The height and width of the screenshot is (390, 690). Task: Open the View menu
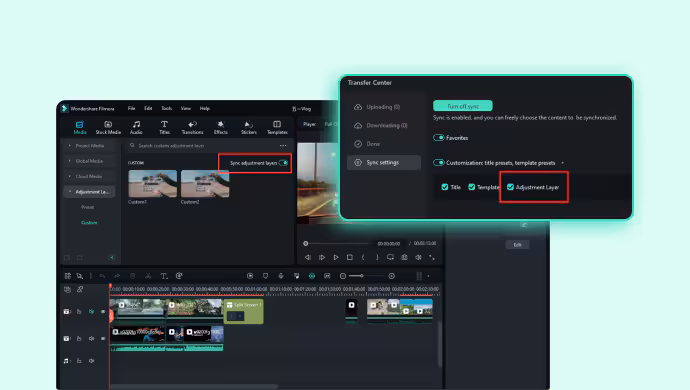click(x=186, y=108)
